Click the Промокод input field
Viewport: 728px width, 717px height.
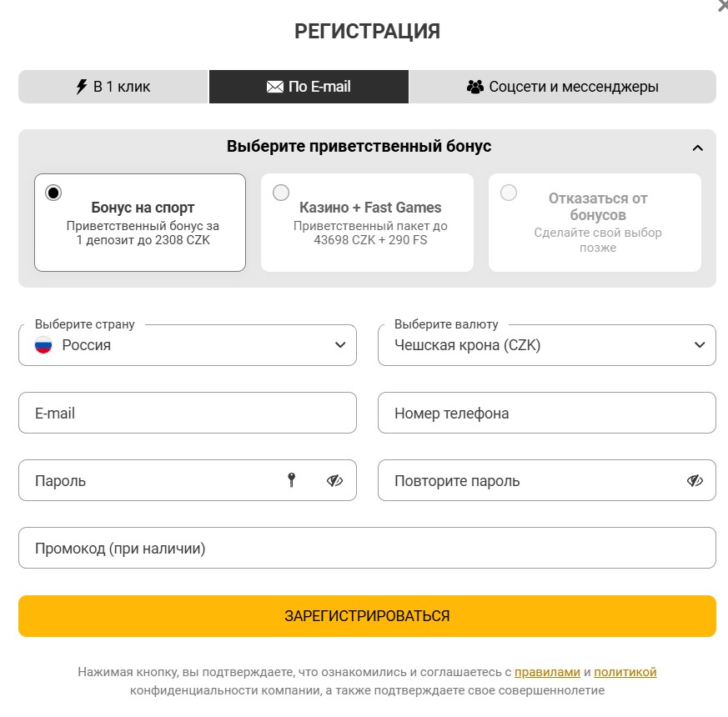click(367, 547)
